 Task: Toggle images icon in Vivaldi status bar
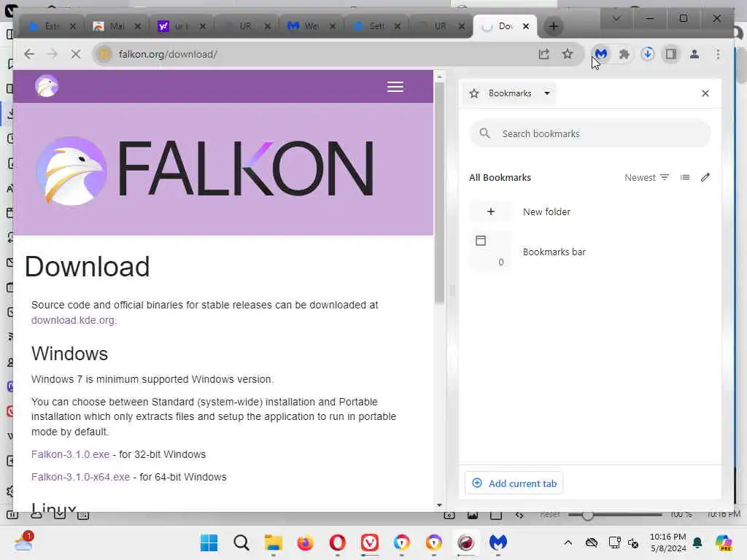(x=472, y=516)
